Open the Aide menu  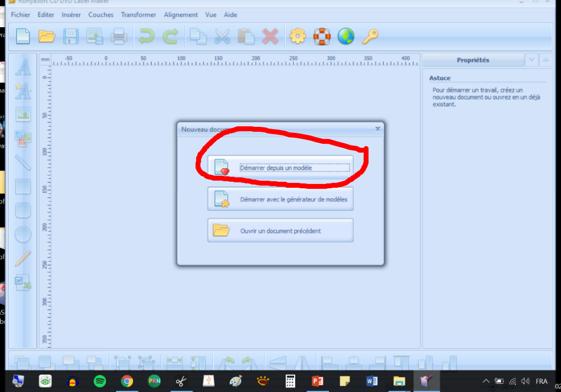pos(230,15)
